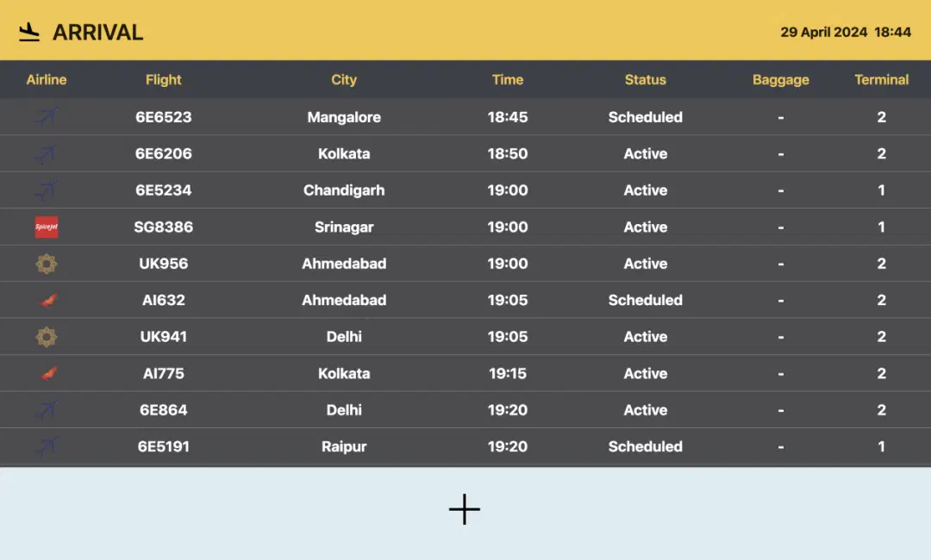The width and height of the screenshot is (931, 560).
Task: Click the Raipur city entry
Action: 344,447
